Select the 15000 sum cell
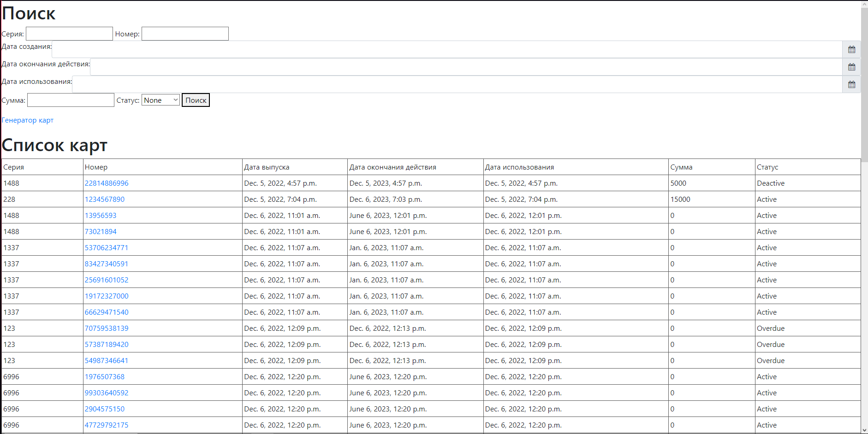This screenshot has width=868, height=434. [712, 199]
